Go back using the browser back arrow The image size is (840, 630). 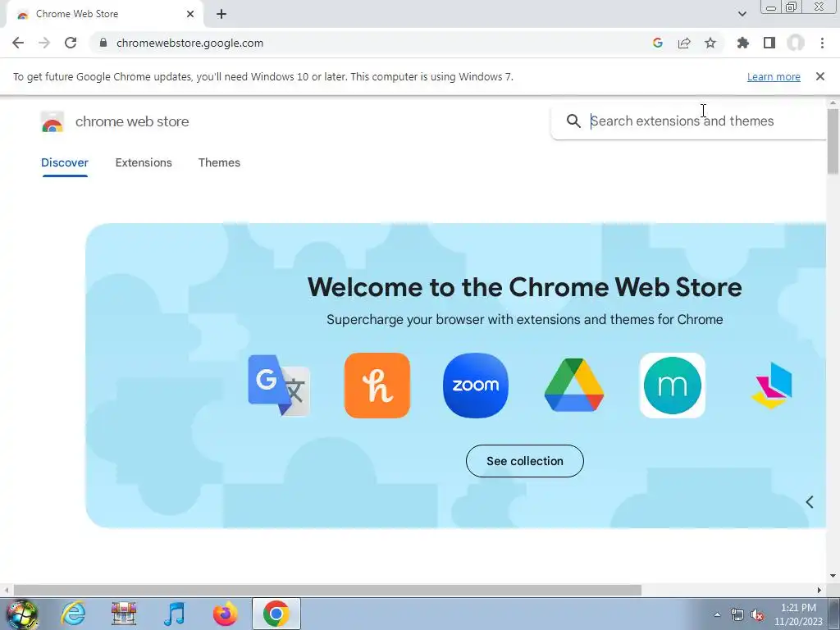click(18, 43)
